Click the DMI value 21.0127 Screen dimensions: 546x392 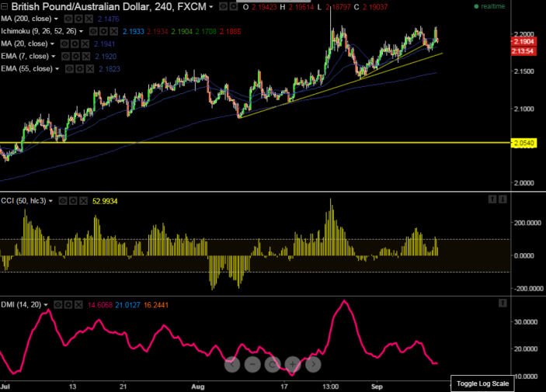pos(128,305)
